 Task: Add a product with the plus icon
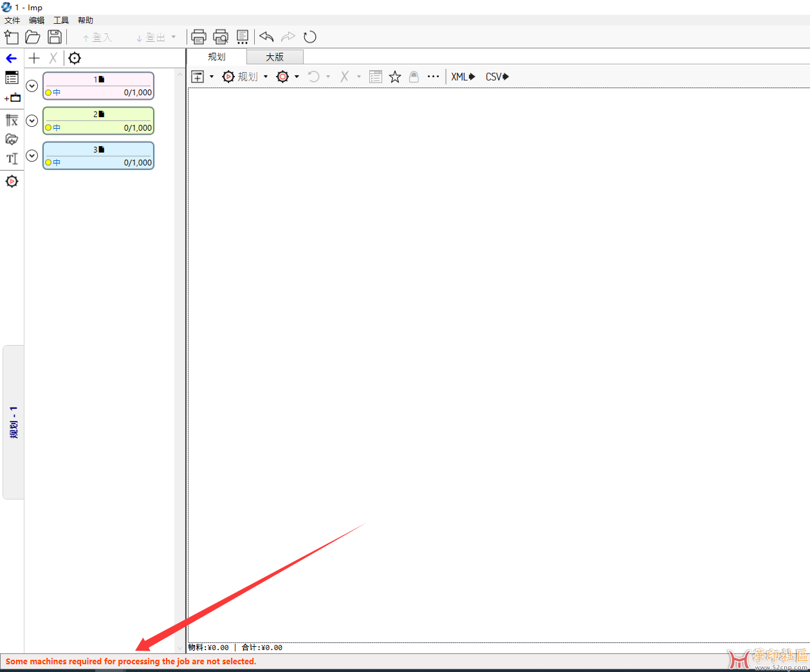(x=35, y=59)
